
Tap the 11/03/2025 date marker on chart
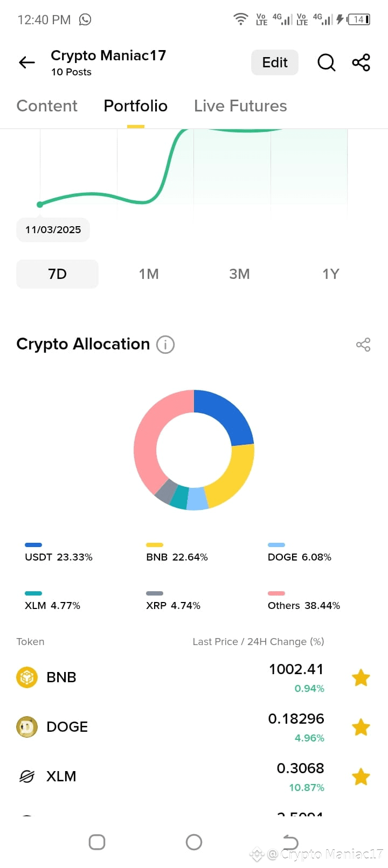click(x=53, y=229)
